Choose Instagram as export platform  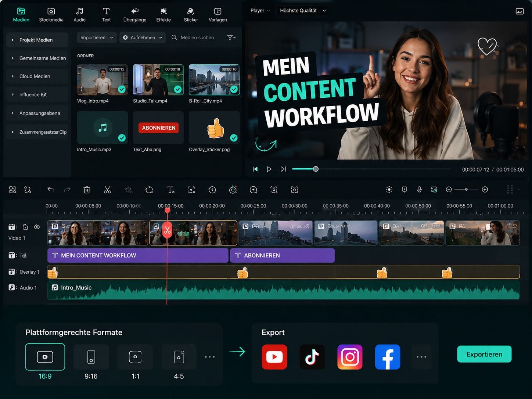pyautogui.click(x=350, y=357)
